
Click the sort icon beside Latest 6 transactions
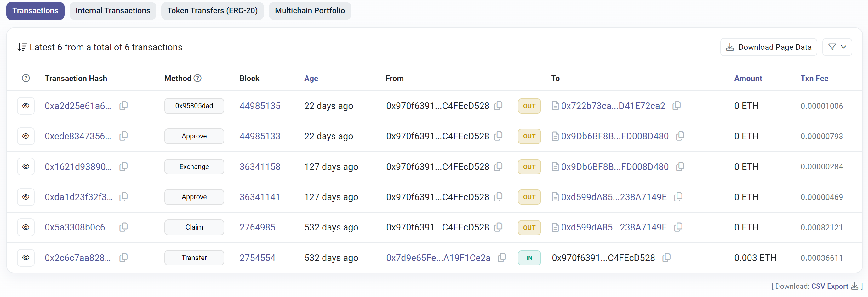coord(22,47)
